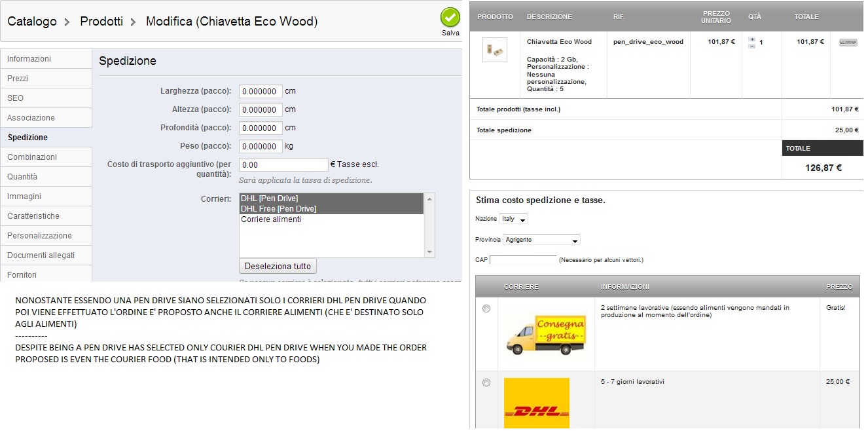Open the Nazione dropdown set to Italy

pos(513,219)
